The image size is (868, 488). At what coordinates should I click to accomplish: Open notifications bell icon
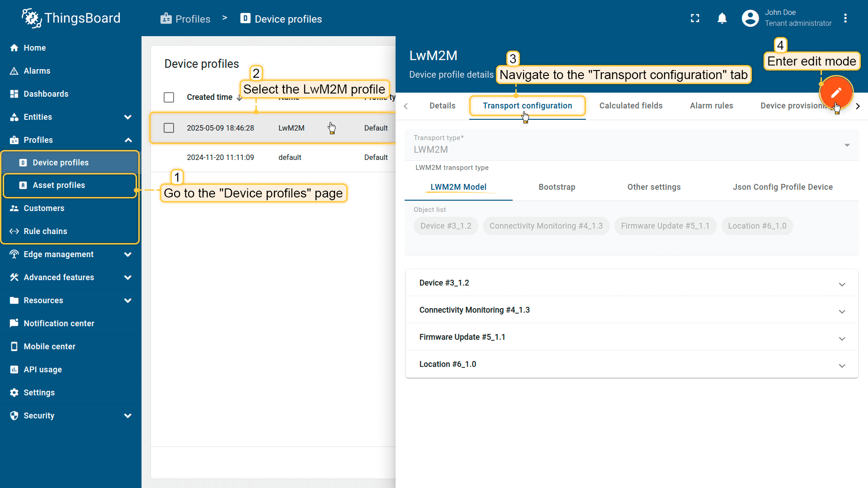click(x=722, y=19)
